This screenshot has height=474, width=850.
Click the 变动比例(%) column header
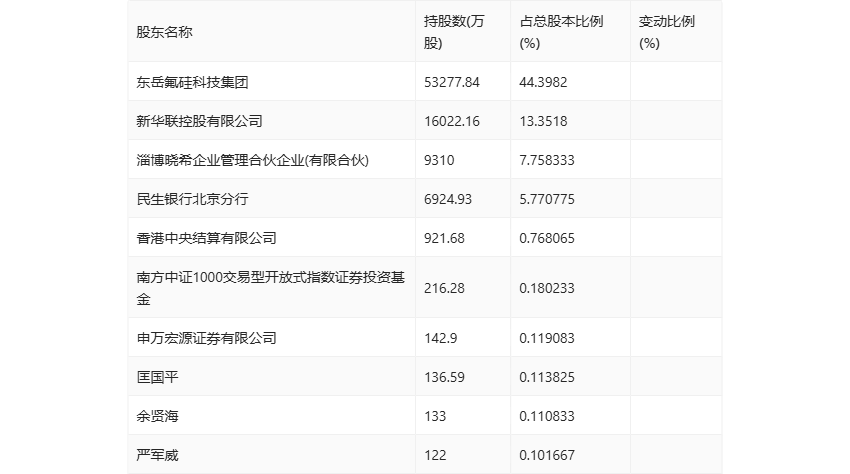[x=666, y=32]
